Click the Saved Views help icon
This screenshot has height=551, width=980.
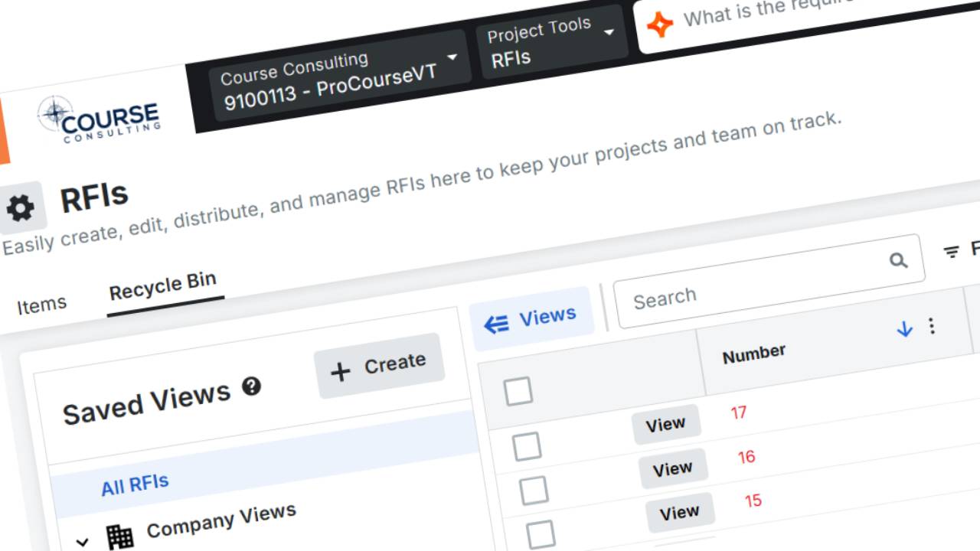tap(251, 386)
